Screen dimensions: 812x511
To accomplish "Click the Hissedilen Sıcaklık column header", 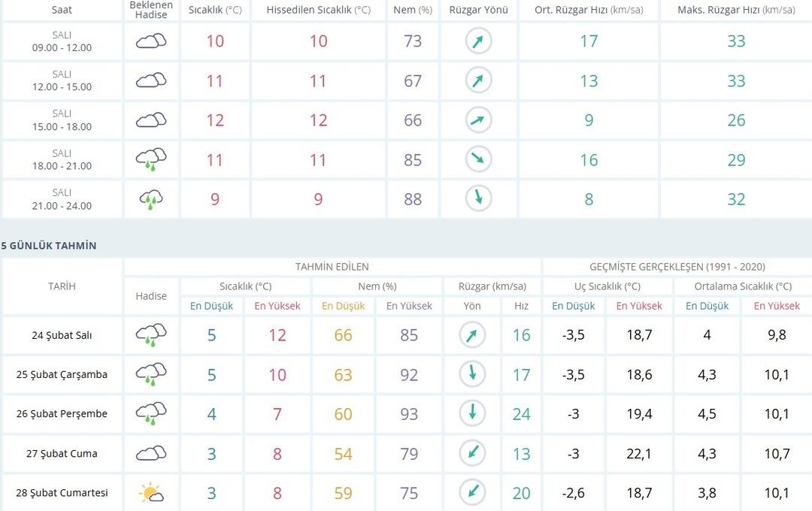I will pyautogui.click(x=319, y=11).
